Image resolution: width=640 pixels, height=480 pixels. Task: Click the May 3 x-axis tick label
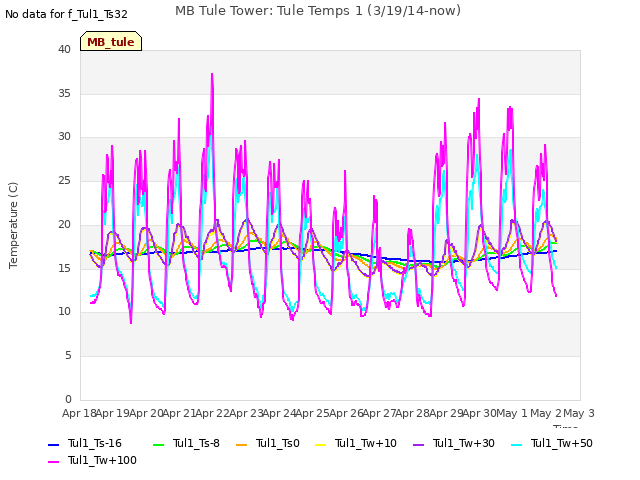point(579,413)
